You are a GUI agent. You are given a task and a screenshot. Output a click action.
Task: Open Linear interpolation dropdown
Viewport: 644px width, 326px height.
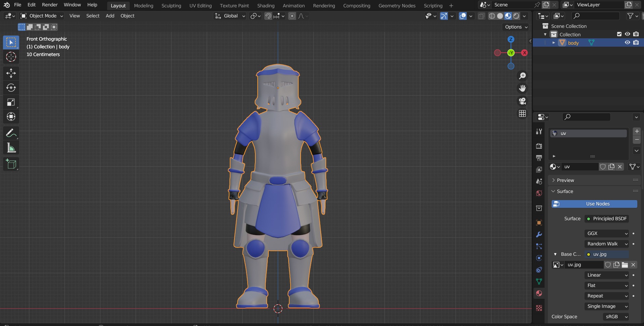(607, 275)
